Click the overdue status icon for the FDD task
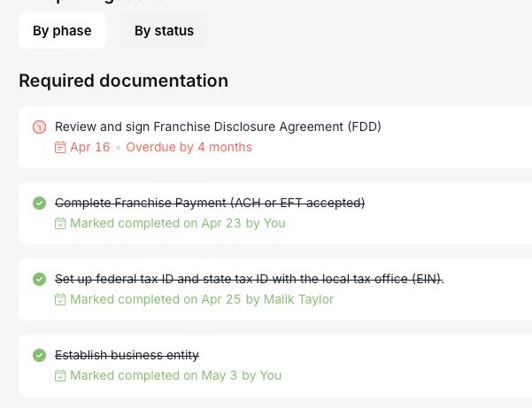 [39, 127]
